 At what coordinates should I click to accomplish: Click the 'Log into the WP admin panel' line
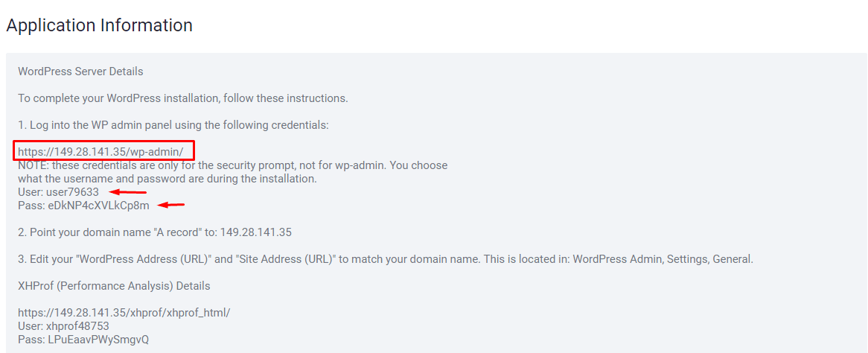[173, 125]
